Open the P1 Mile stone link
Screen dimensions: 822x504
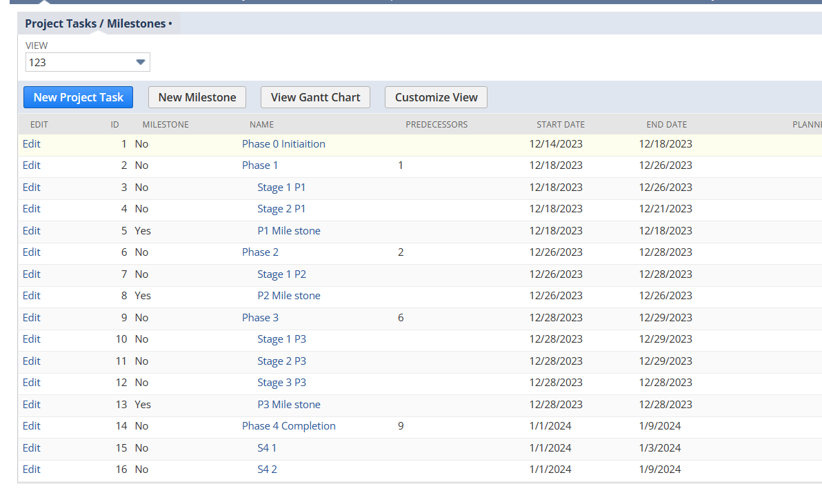click(289, 231)
